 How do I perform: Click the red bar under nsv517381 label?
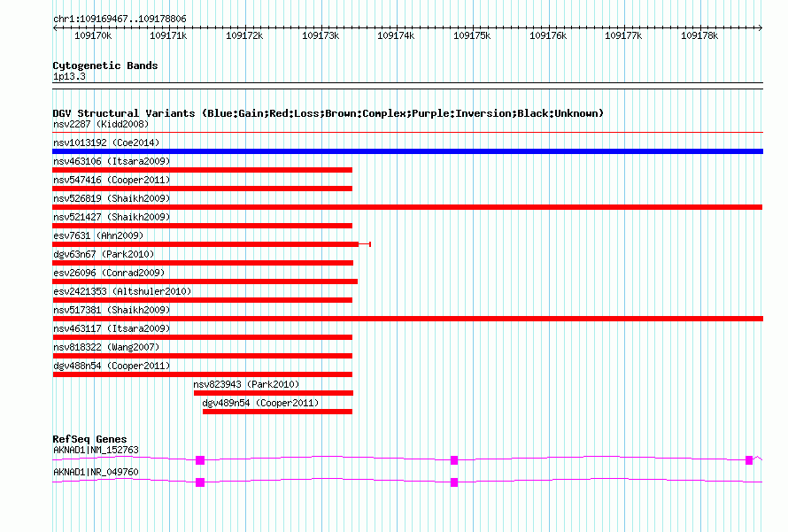407,319
